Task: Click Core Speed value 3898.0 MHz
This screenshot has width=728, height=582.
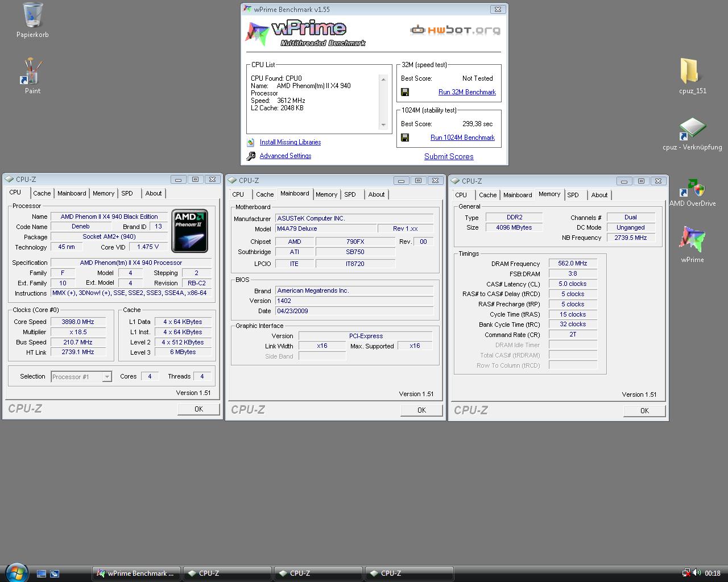Action: click(78, 322)
